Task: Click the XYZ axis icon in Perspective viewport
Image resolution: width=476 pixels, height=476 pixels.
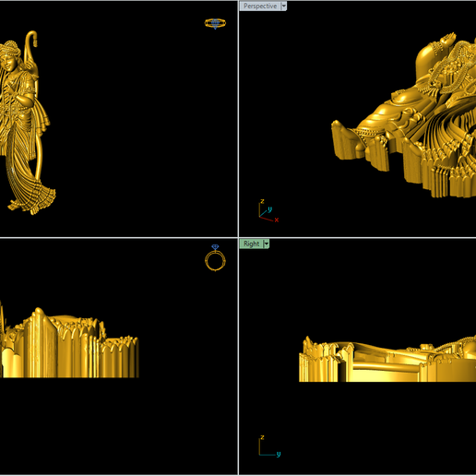Action: coord(268,211)
